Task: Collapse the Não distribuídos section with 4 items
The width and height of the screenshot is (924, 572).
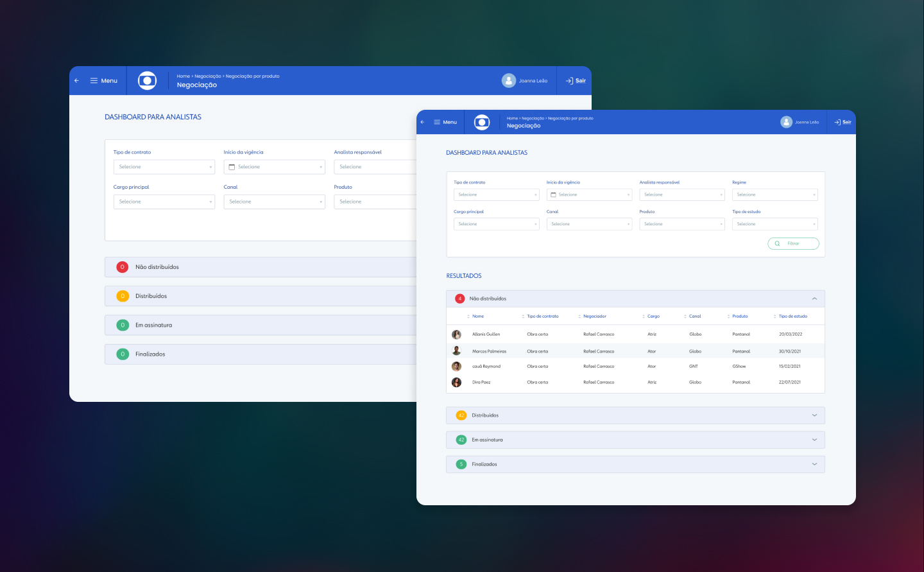Action: tap(814, 299)
